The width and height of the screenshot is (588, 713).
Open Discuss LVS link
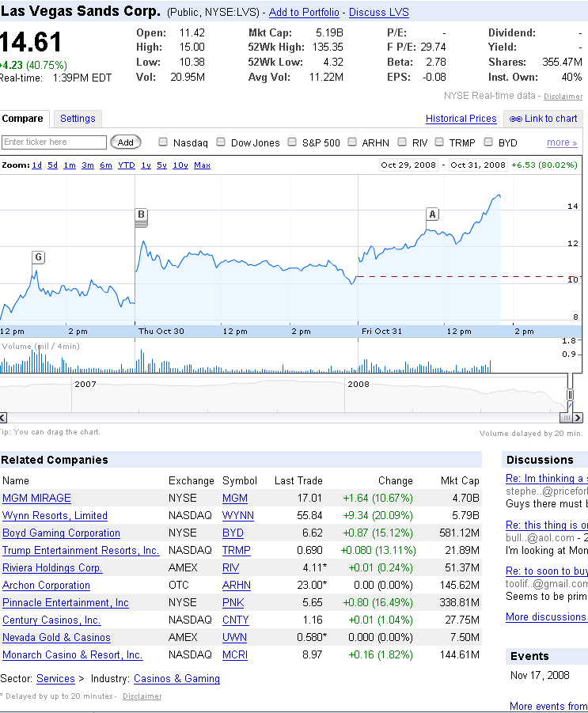(x=379, y=13)
